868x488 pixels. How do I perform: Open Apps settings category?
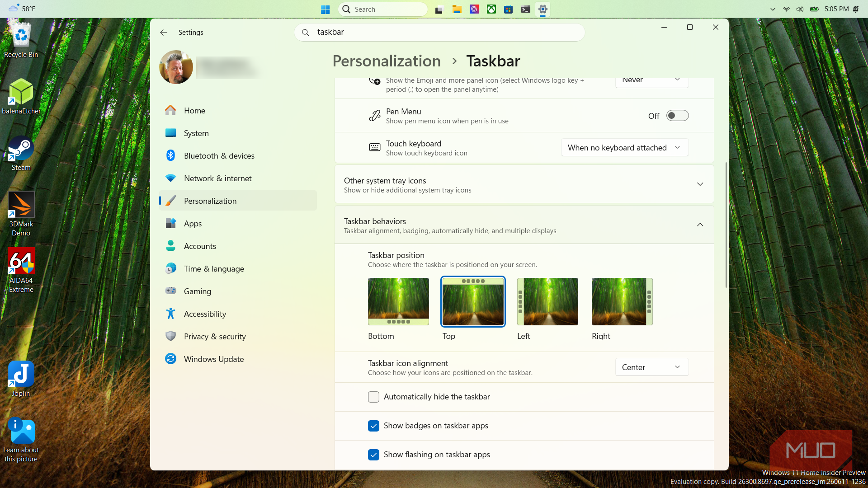click(x=238, y=223)
